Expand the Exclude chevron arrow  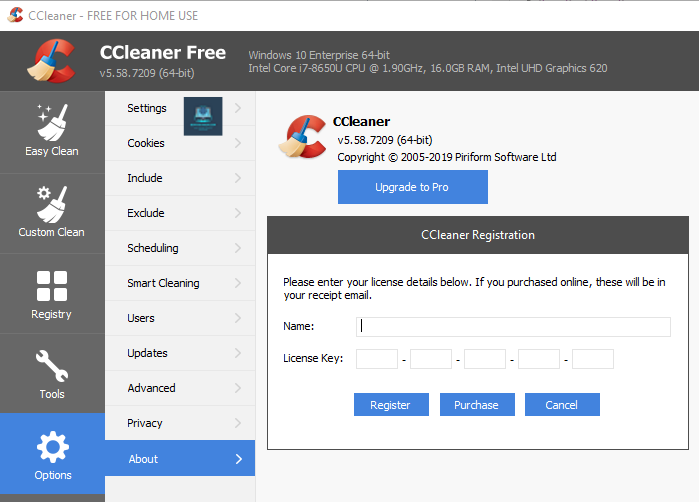click(238, 213)
